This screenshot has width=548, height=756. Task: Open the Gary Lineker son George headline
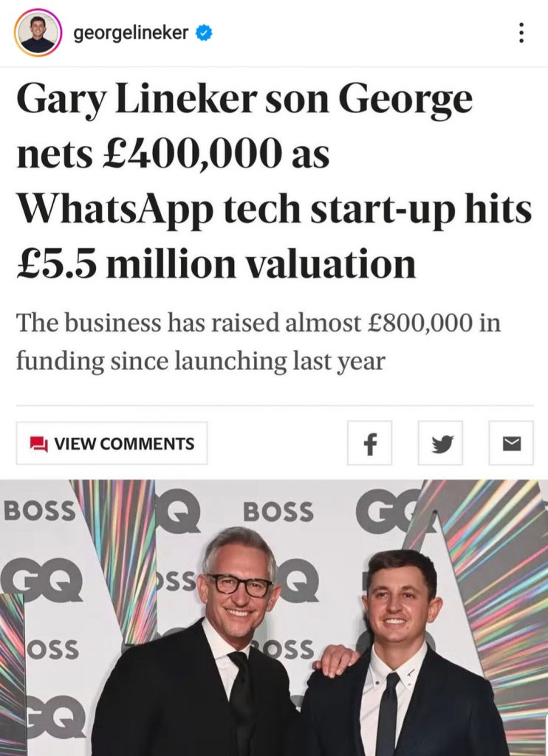coord(244,100)
